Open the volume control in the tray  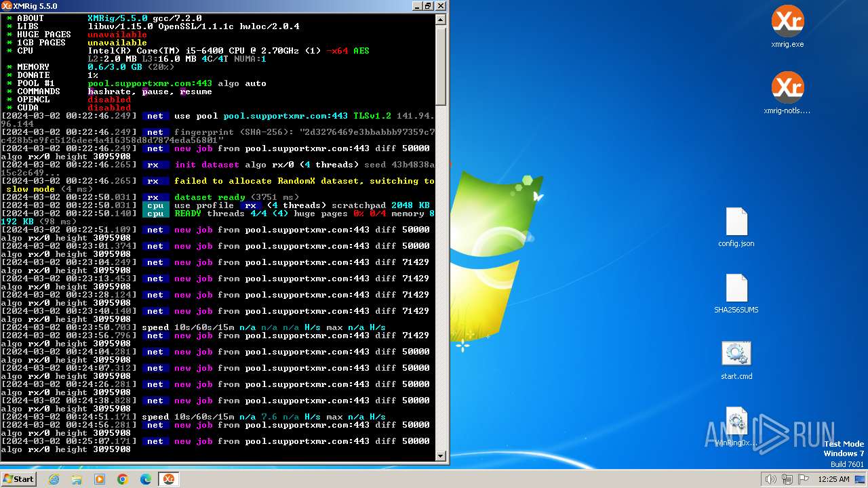[770, 479]
